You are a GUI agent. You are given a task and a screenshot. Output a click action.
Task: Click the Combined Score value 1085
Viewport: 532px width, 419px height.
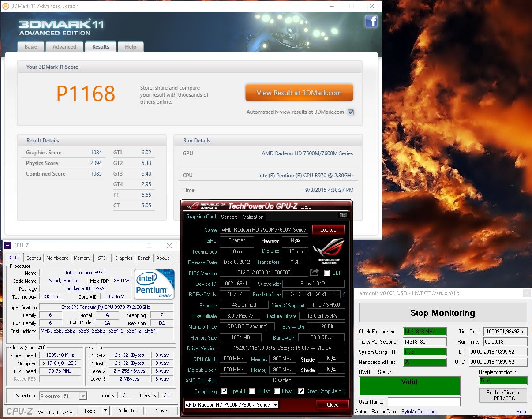[96, 174]
